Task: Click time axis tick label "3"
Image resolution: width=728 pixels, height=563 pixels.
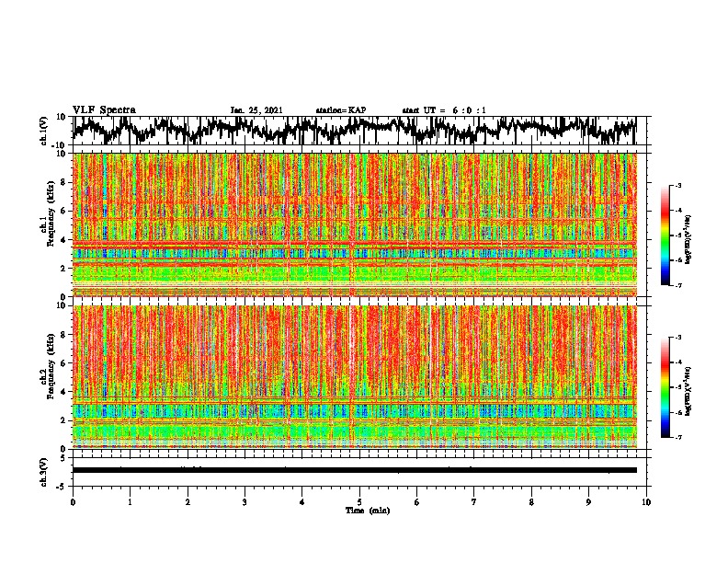Action: click(x=245, y=502)
